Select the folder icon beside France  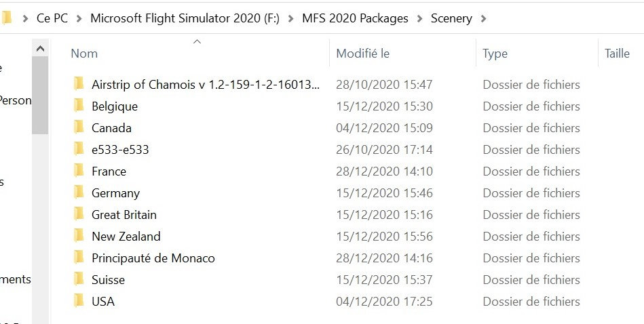pos(79,171)
